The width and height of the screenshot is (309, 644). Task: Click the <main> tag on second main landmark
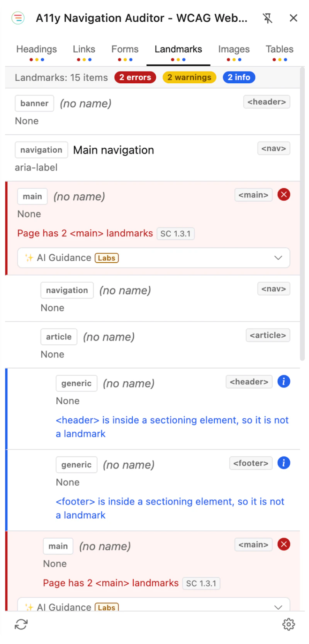point(253,545)
